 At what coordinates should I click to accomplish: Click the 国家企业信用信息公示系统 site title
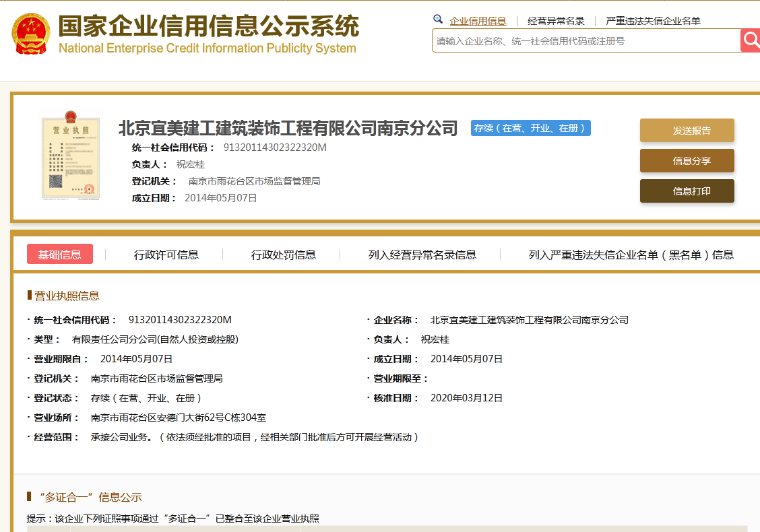pyautogui.click(x=208, y=26)
